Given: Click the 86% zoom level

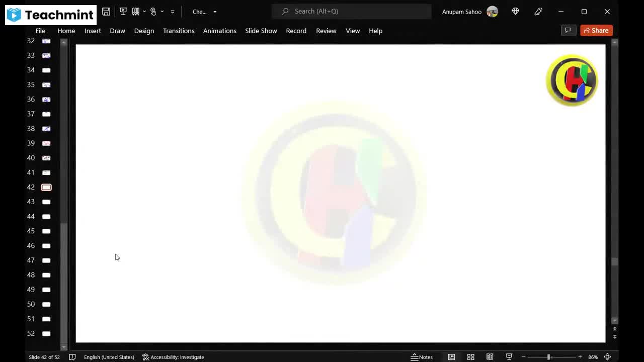Looking at the screenshot, I should coord(593,357).
